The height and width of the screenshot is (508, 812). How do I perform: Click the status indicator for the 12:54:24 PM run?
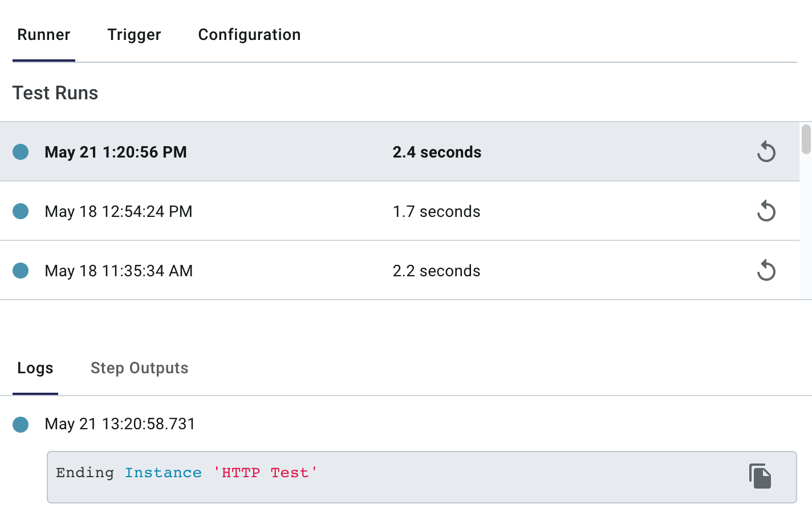(21, 211)
